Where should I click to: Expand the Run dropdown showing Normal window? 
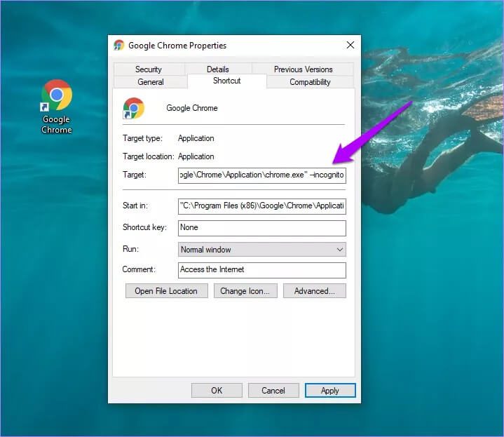pyautogui.click(x=262, y=250)
